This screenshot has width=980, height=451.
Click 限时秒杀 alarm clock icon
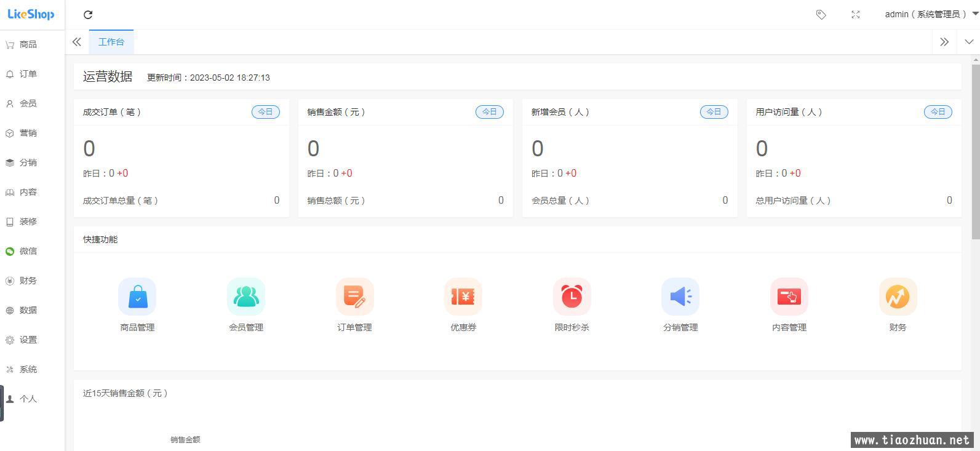click(572, 297)
